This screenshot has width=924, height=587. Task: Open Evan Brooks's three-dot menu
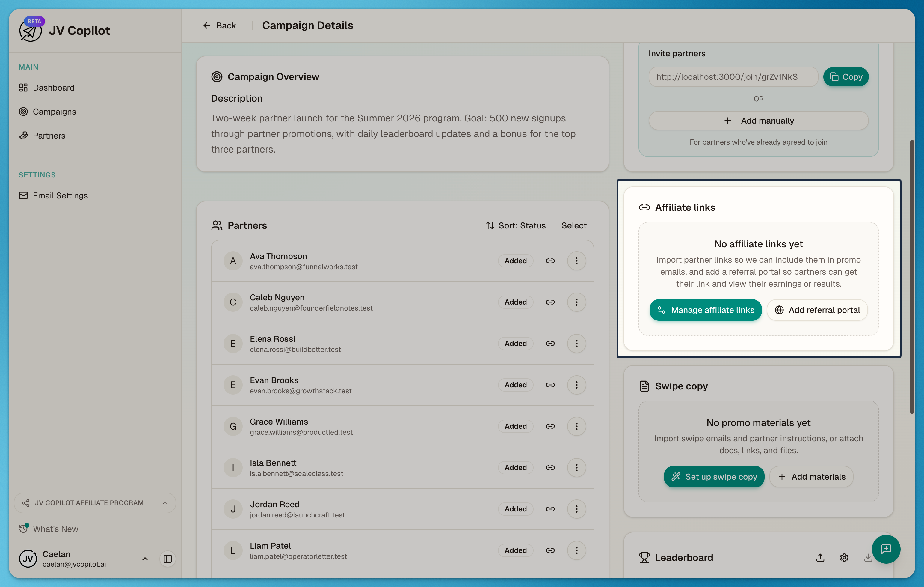pos(576,385)
